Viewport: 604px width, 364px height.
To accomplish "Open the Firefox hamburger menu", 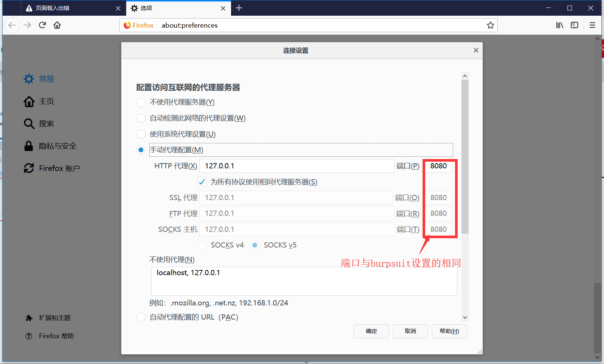I will [x=592, y=25].
